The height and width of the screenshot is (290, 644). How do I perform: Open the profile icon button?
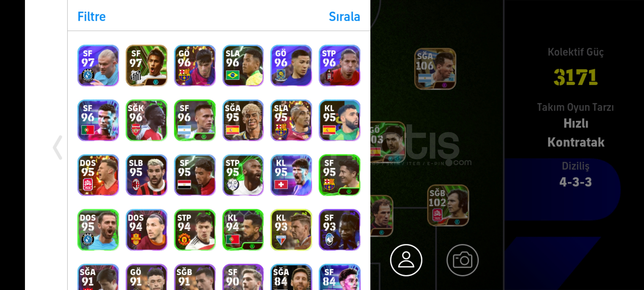(x=406, y=260)
